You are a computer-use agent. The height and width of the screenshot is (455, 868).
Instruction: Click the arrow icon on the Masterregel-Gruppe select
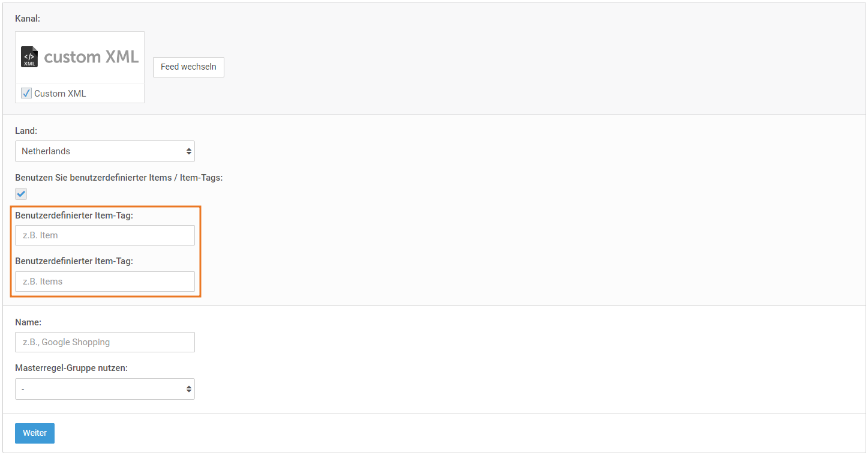pyautogui.click(x=189, y=389)
